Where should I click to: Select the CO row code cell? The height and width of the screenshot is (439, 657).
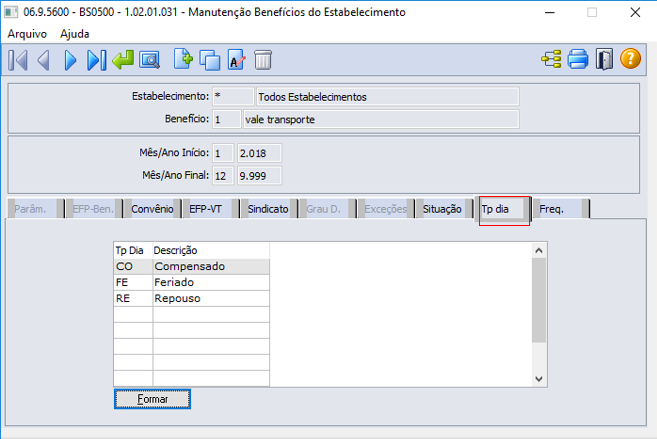point(133,266)
